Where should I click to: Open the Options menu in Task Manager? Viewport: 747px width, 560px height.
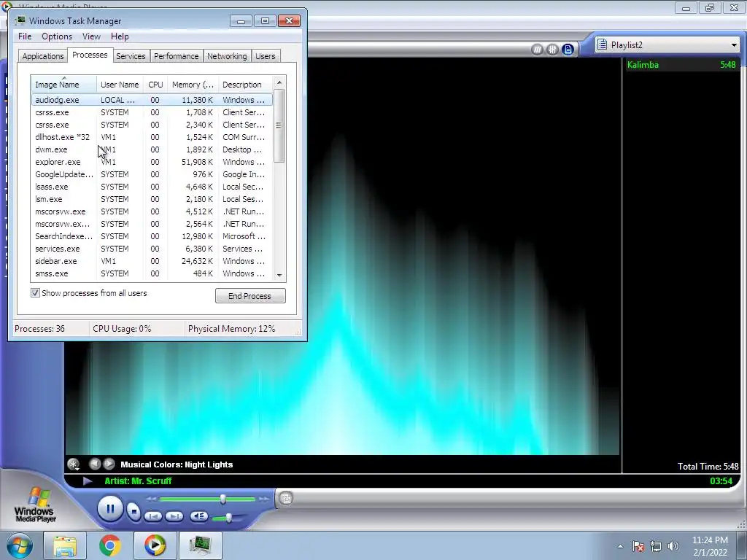tap(57, 36)
